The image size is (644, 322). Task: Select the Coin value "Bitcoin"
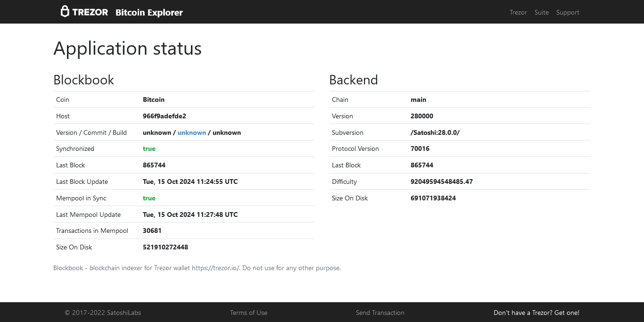pyautogui.click(x=154, y=99)
